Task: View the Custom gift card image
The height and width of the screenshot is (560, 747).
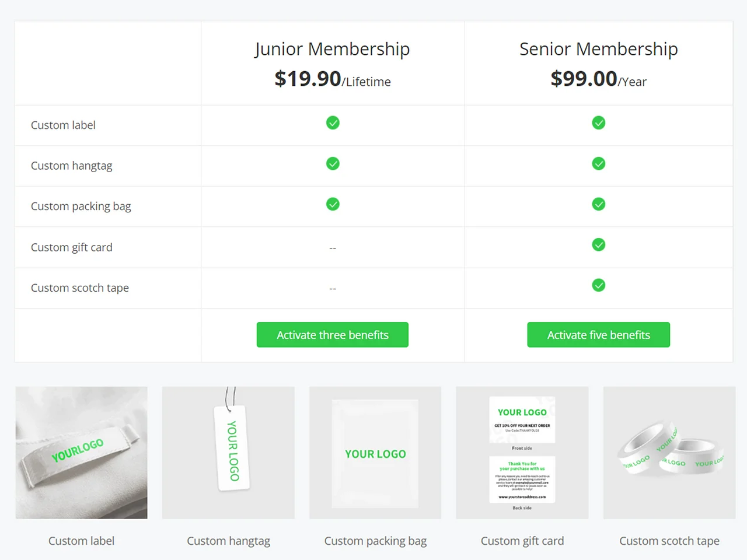Action: tap(522, 453)
